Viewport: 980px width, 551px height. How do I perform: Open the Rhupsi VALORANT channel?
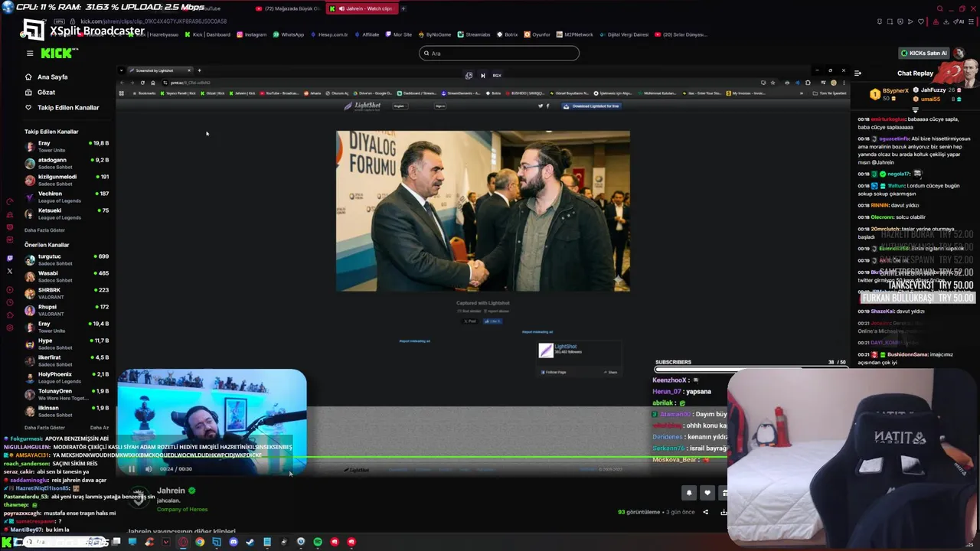[67, 310]
